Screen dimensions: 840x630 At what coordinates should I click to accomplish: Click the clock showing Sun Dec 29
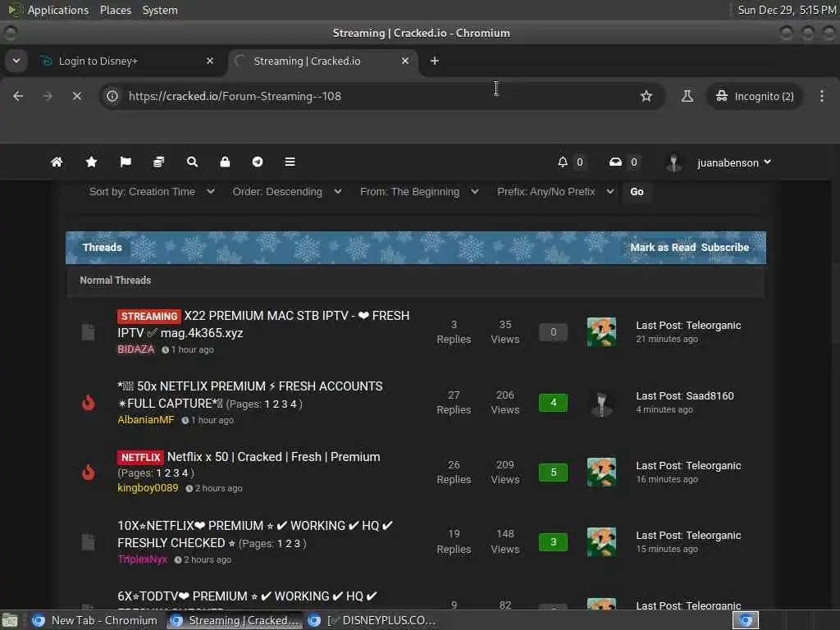[787, 10]
